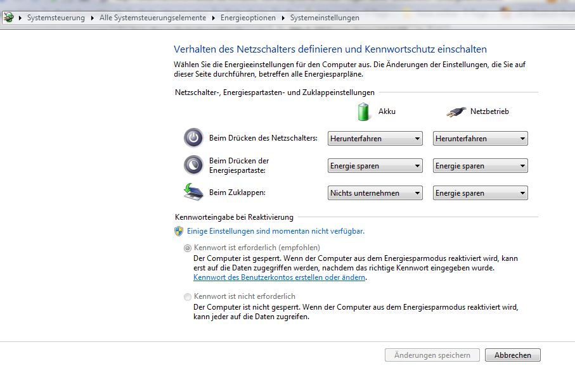Click Einige Einstellungen sind momentan nicht verfügbar link
575x392 pixels.
pyautogui.click(x=275, y=231)
